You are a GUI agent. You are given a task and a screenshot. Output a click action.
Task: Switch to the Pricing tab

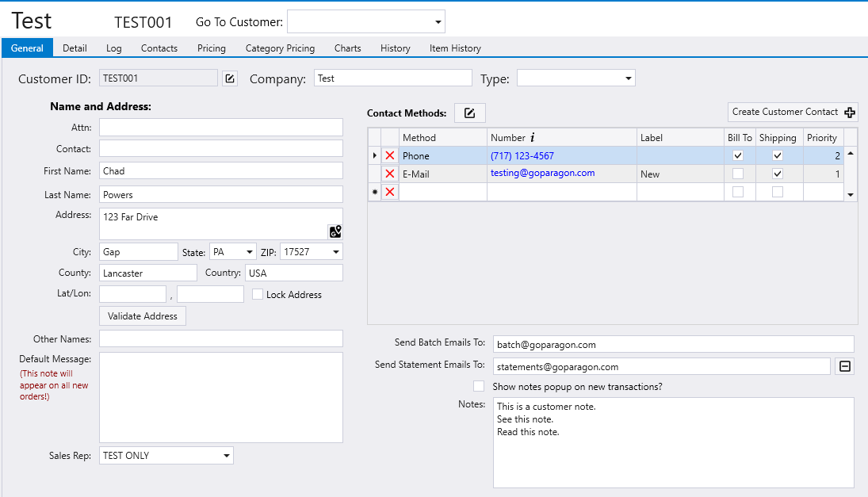coord(212,48)
